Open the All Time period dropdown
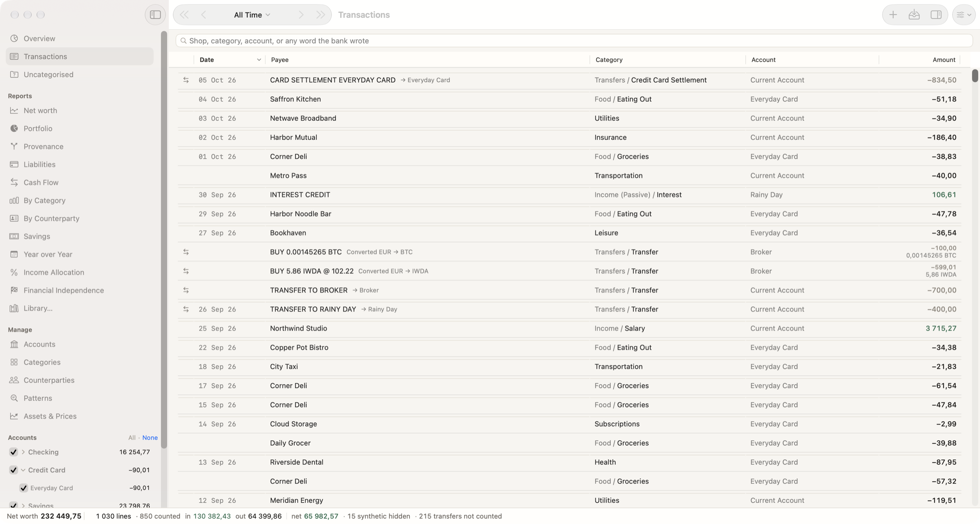Image resolution: width=980 pixels, height=524 pixels. [x=252, y=15]
